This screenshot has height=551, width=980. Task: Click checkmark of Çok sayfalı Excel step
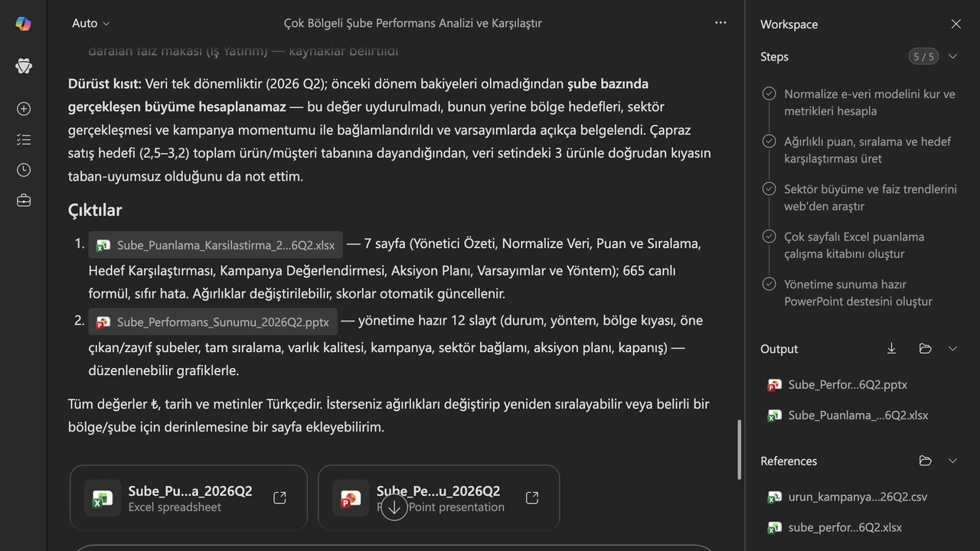(769, 236)
